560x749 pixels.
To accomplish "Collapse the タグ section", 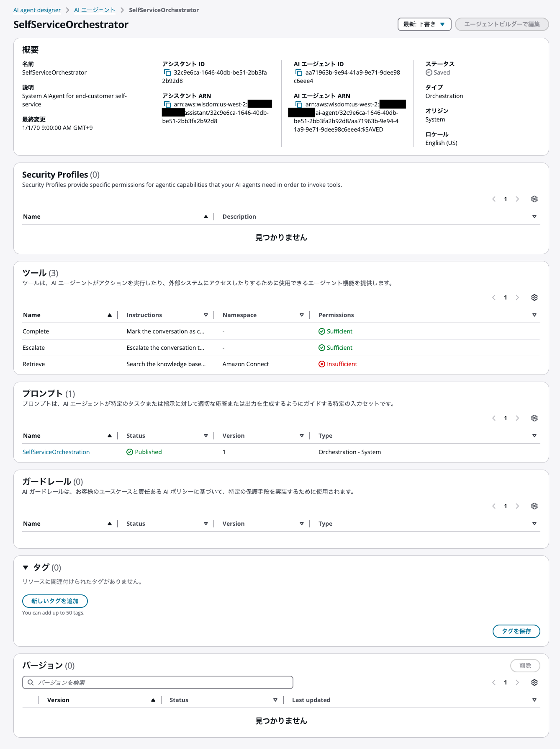I will (26, 568).
